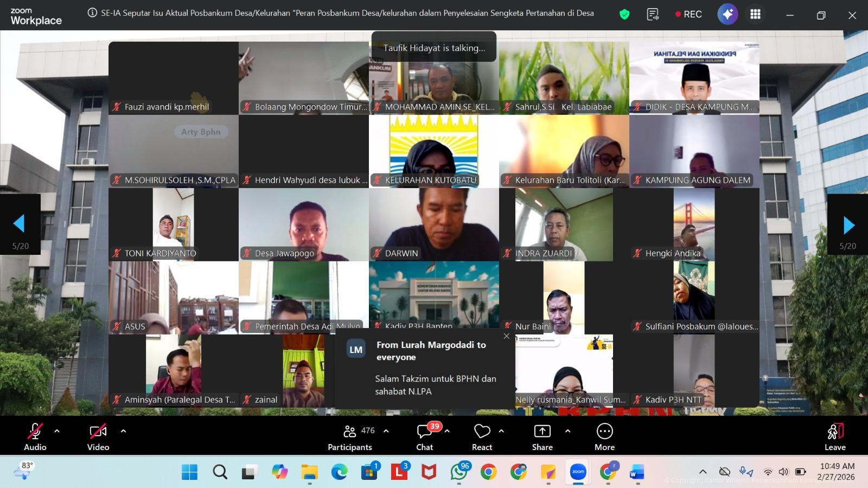Close the Lurah Margodadi chat notification
The image size is (868, 488).
point(506,336)
